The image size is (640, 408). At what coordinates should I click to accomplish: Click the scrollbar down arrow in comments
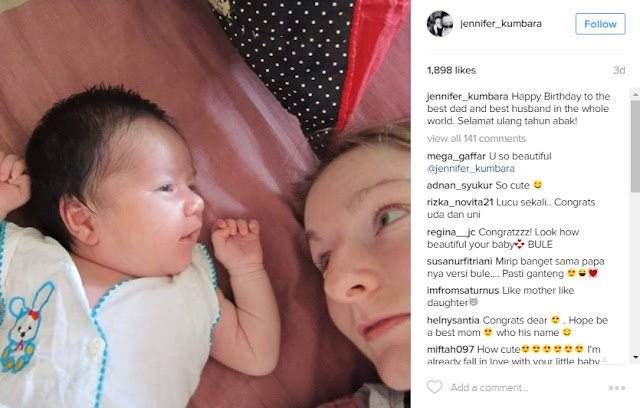coord(635,357)
